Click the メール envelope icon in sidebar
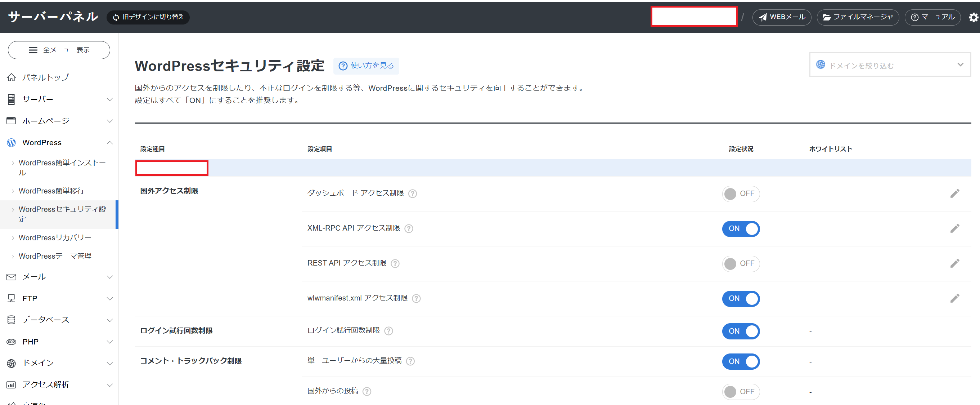 [11, 277]
